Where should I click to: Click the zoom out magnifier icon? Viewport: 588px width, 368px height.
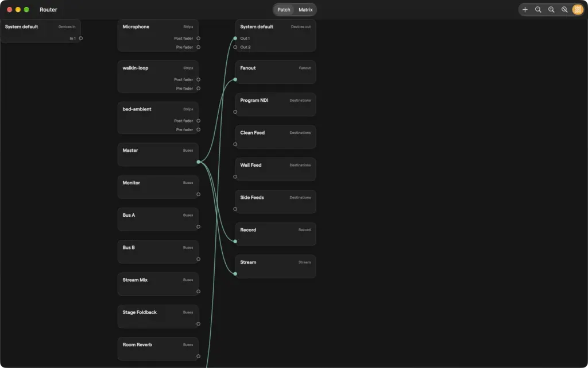click(x=538, y=10)
